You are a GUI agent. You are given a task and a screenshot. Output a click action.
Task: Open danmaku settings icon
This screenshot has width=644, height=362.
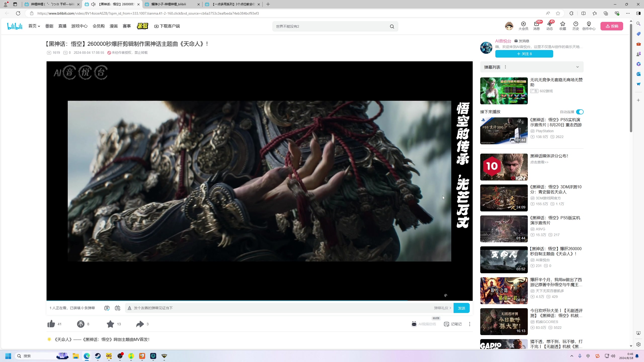tap(117, 308)
